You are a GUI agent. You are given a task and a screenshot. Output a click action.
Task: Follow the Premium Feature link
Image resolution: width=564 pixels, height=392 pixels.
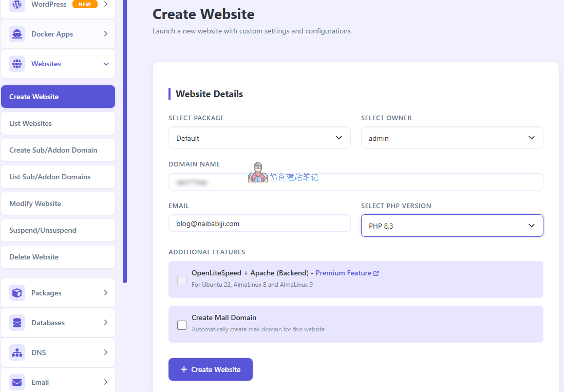click(x=343, y=273)
